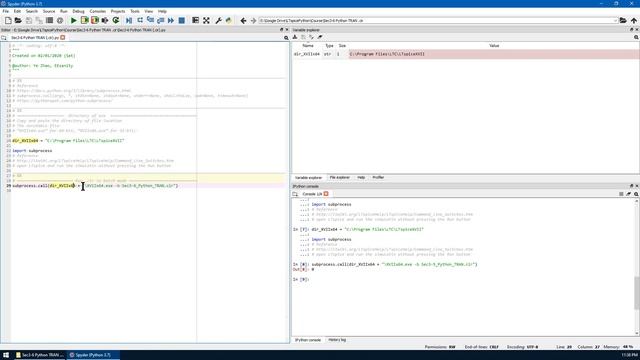
Task: Run the file with the green play button
Action: pyautogui.click(x=74, y=20)
